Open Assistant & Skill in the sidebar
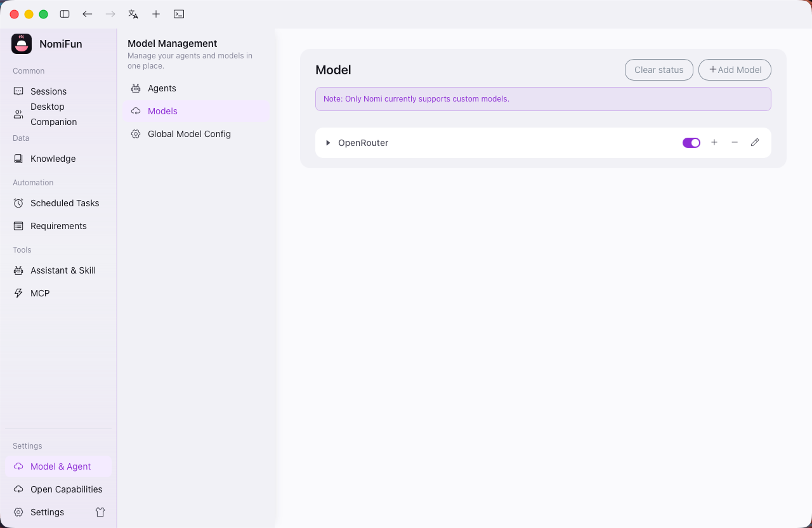Image resolution: width=812 pixels, height=528 pixels. coord(58,270)
